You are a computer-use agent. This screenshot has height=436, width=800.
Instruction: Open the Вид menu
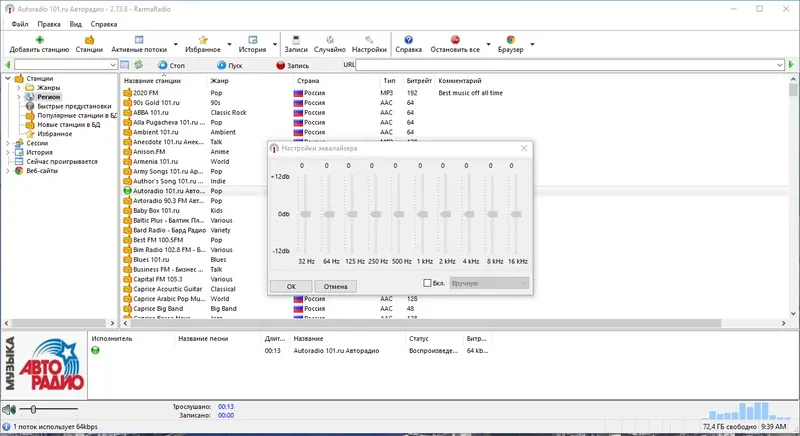(76, 24)
